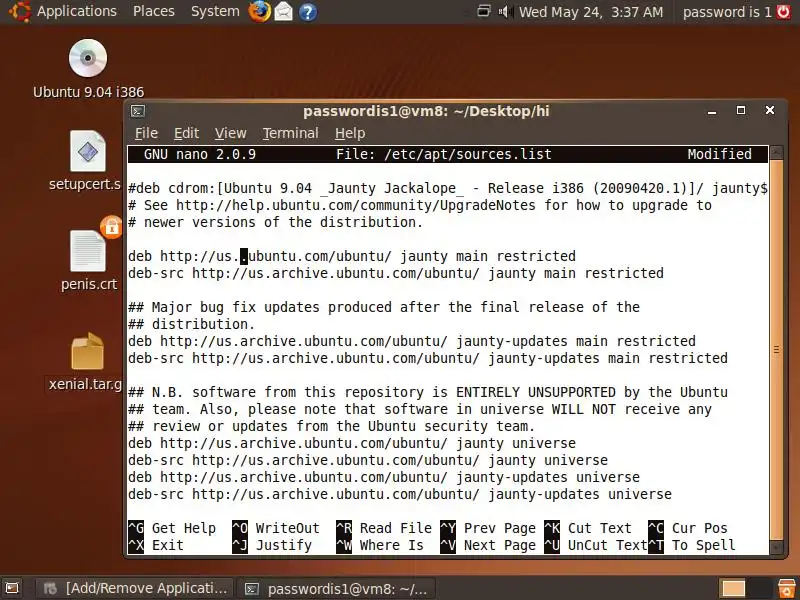Launch Firefox from the top panel
This screenshot has width=800, height=600.
[259, 12]
